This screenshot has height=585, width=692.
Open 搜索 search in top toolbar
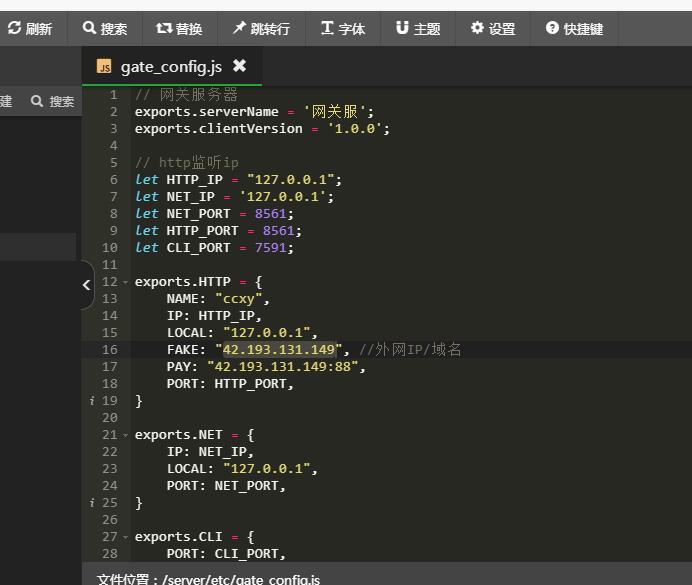pos(105,29)
